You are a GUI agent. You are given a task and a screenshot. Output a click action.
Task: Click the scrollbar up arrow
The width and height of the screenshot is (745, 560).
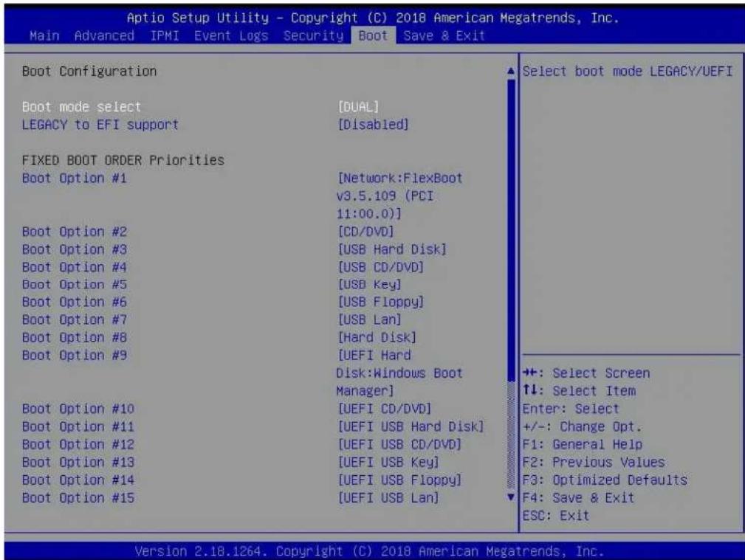(x=511, y=72)
